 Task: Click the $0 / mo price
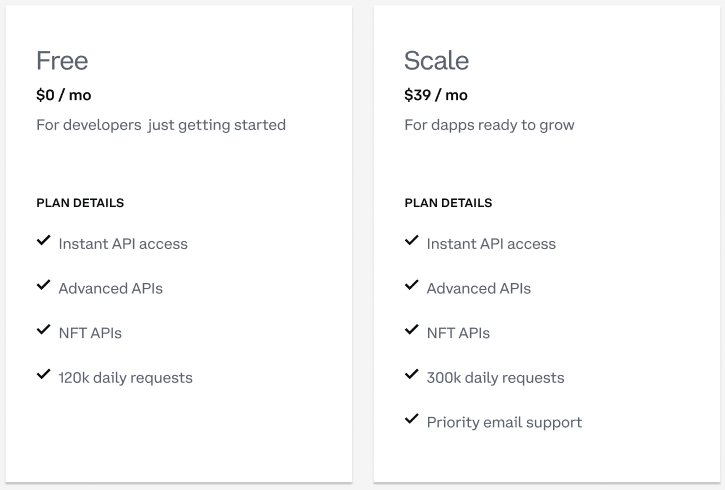(x=64, y=95)
